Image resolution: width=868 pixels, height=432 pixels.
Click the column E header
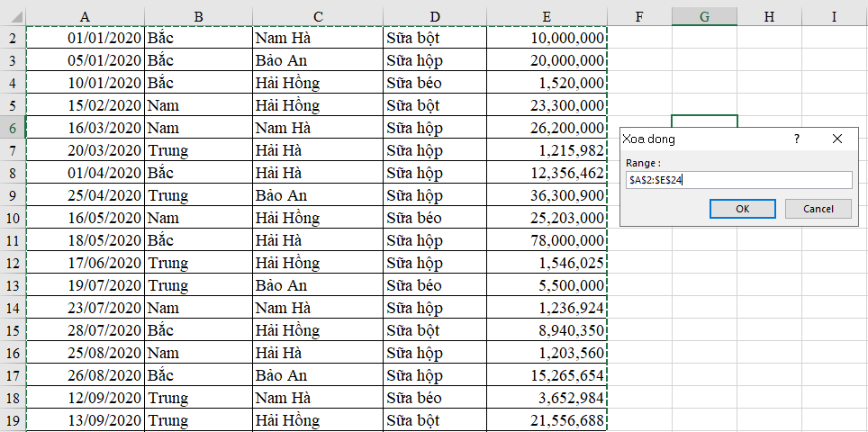click(x=547, y=16)
